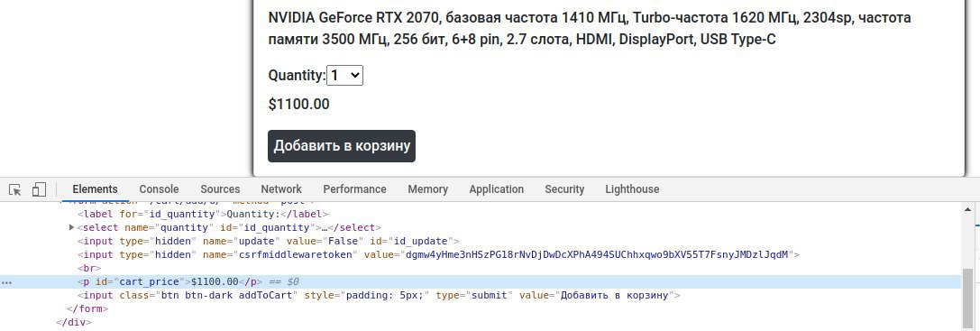Click the Добавить в корзину button
980x331 pixels.
coord(342,146)
